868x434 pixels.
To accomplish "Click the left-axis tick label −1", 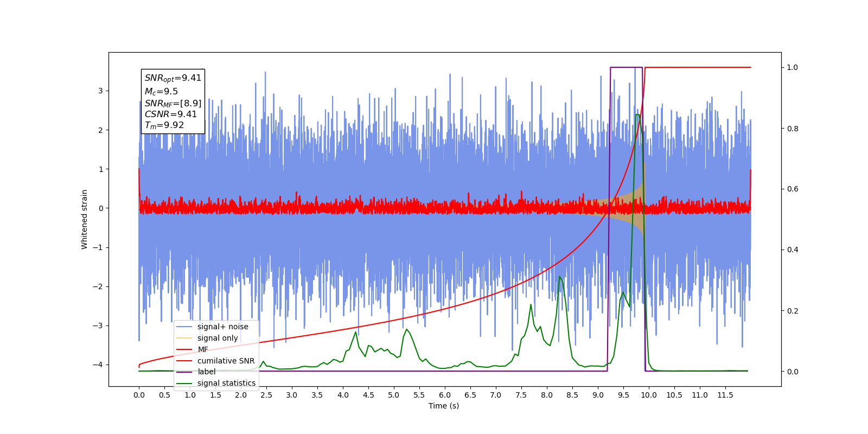I will (x=98, y=247).
